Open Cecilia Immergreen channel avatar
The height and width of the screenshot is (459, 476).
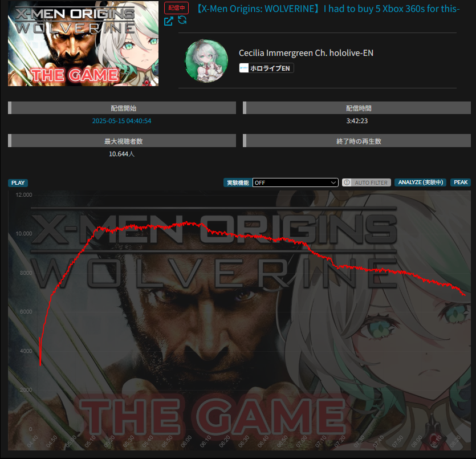(x=206, y=60)
